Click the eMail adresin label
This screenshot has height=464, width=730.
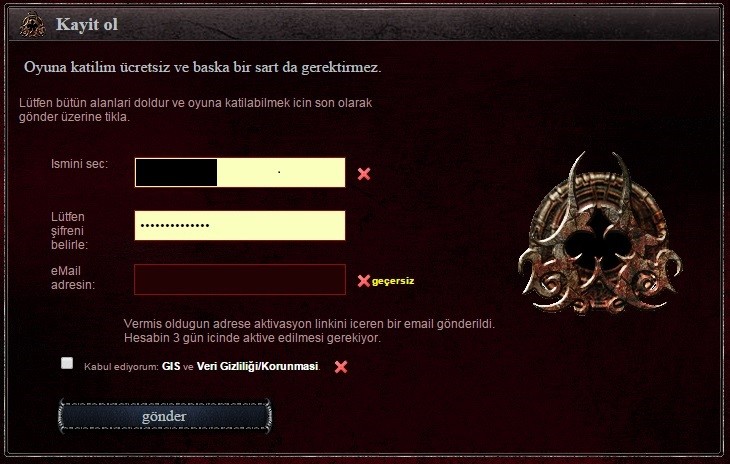(73, 278)
